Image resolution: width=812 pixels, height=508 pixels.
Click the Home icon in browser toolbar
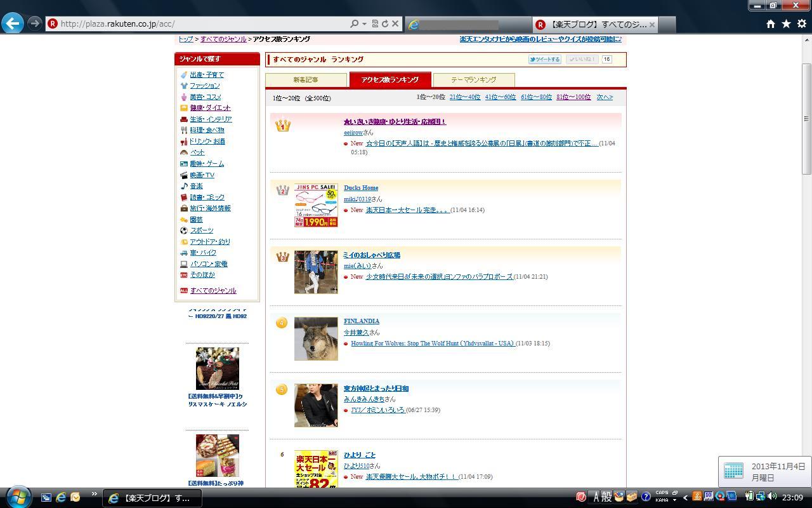click(770, 23)
